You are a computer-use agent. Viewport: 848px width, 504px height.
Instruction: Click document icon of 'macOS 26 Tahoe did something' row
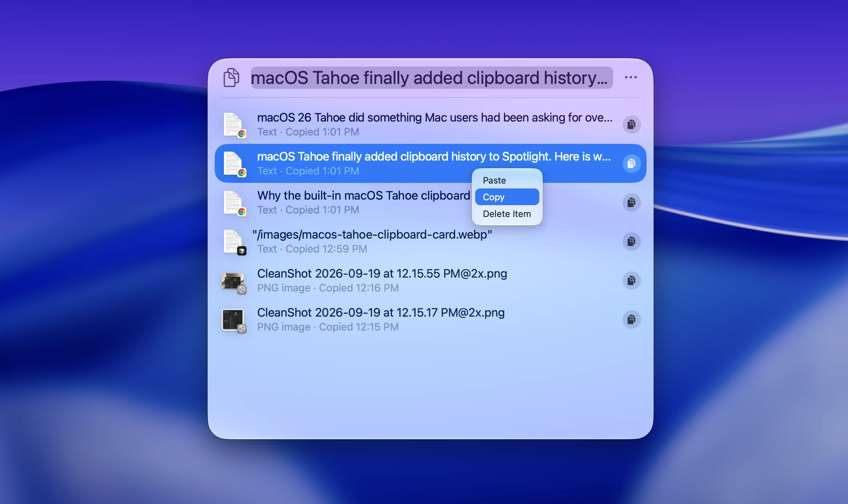234,125
